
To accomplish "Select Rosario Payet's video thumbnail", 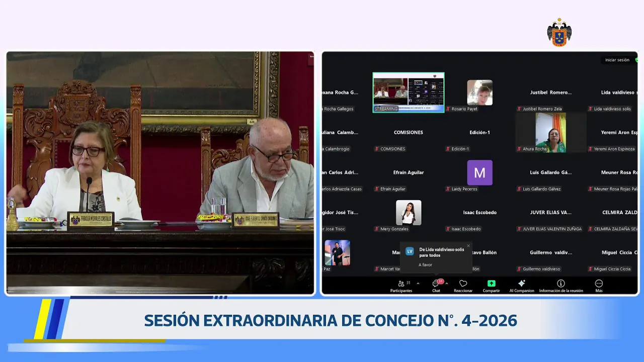I will click(479, 93).
